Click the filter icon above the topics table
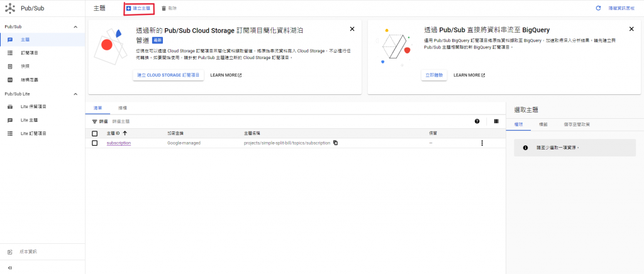 (x=95, y=121)
